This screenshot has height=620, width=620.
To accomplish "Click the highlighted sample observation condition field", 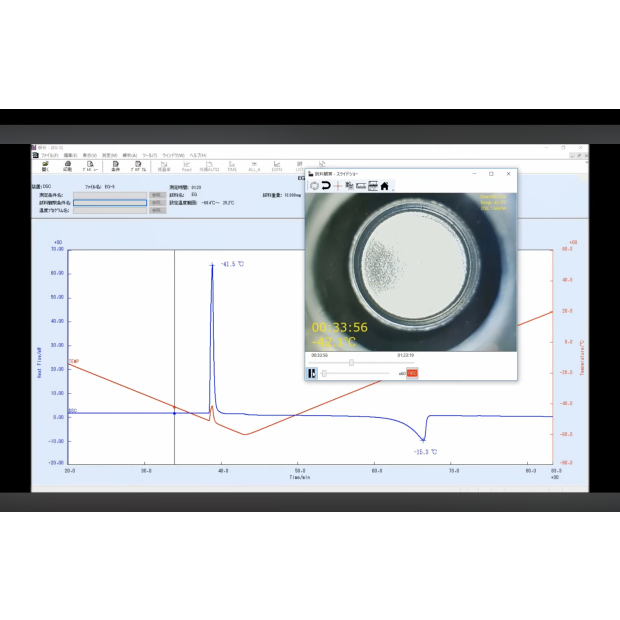I will pyautogui.click(x=110, y=202).
